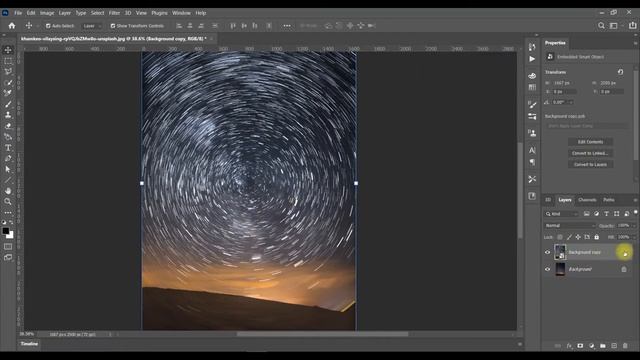Toggle lock position icon
This screenshot has height=360, width=640.
(578, 237)
